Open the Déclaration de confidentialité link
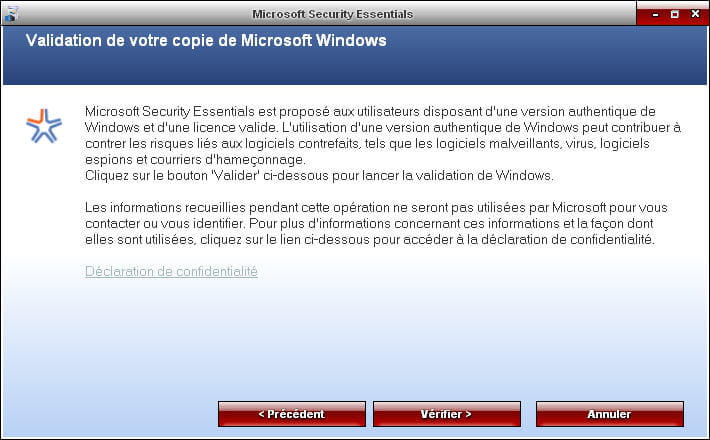The height and width of the screenshot is (440, 710). pos(171,271)
